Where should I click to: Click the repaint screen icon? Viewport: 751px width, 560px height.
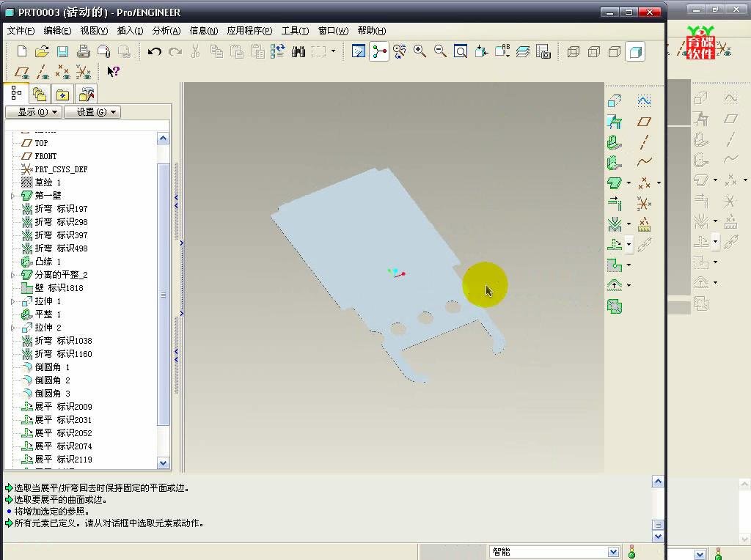coord(358,51)
